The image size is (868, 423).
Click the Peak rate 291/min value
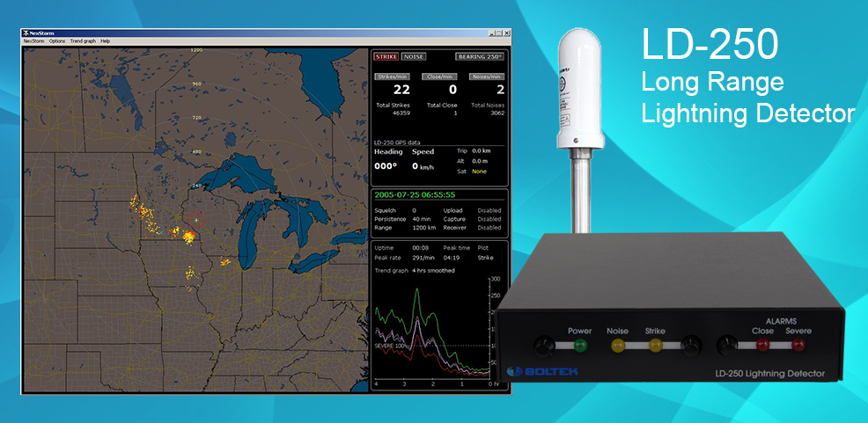tap(423, 258)
